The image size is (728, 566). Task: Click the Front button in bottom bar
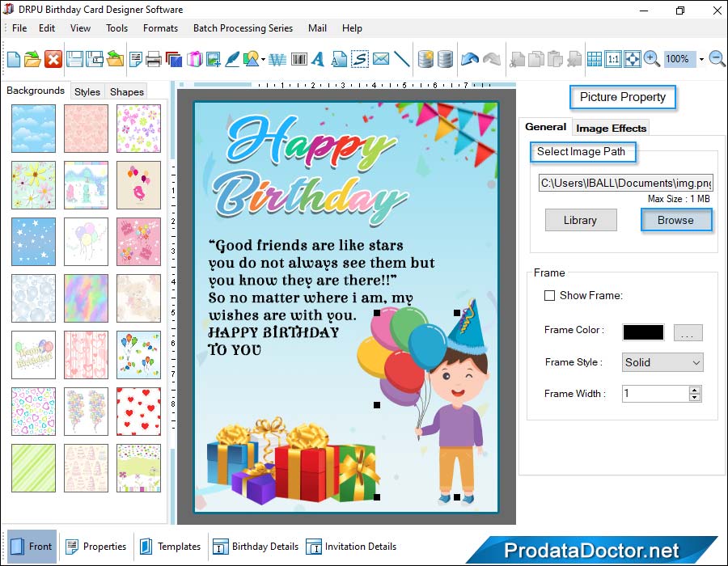[32, 546]
